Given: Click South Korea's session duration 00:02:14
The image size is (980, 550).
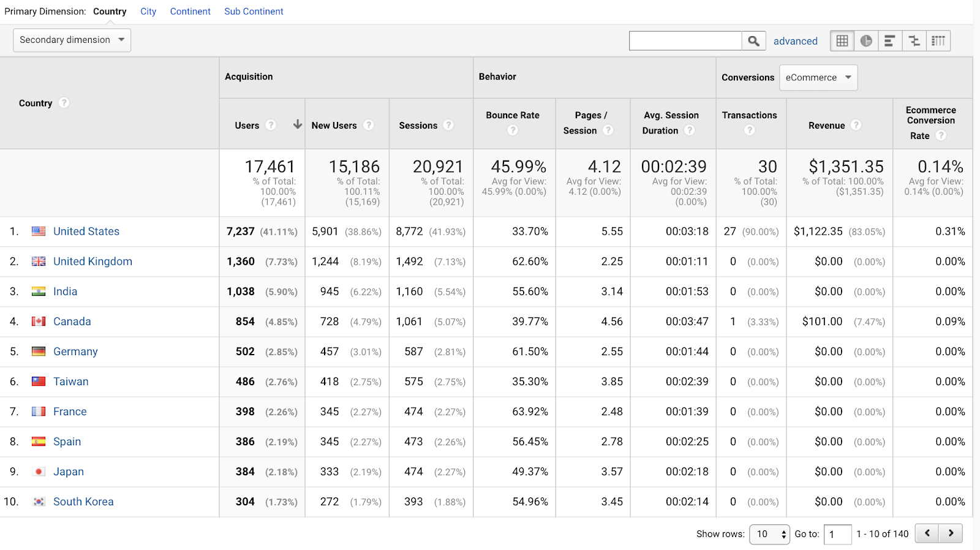Looking at the screenshot, I should tap(687, 502).
